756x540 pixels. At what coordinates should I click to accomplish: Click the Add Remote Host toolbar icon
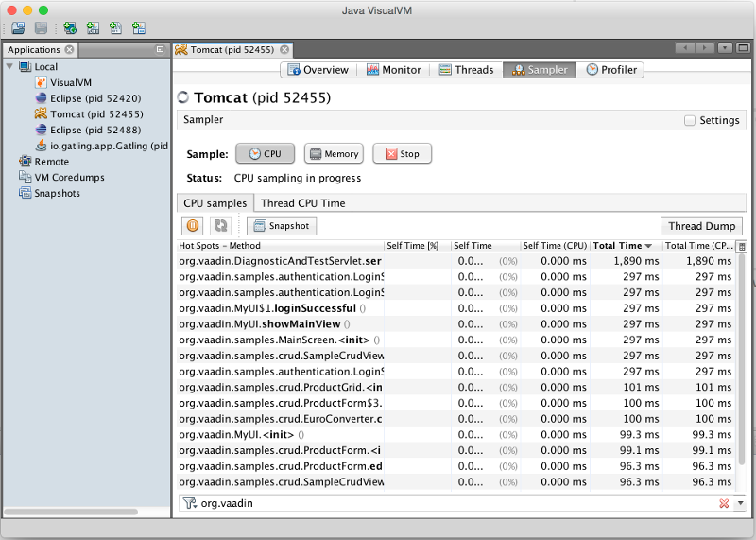point(69,28)
